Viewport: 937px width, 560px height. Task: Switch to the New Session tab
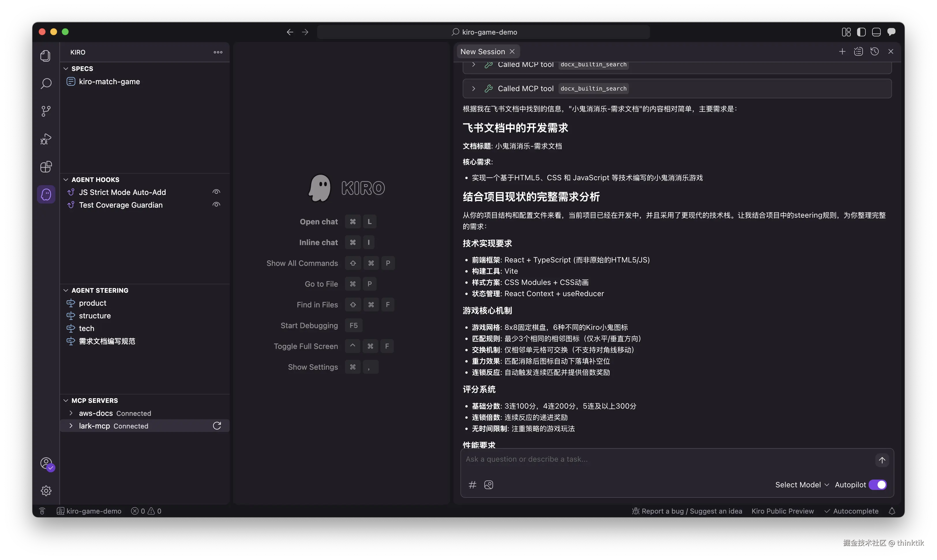(482, 52)
